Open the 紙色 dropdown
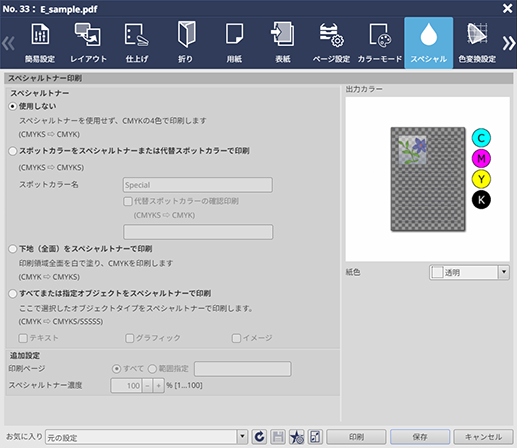This screenshot has height=448, width=517. coord(469,272)
